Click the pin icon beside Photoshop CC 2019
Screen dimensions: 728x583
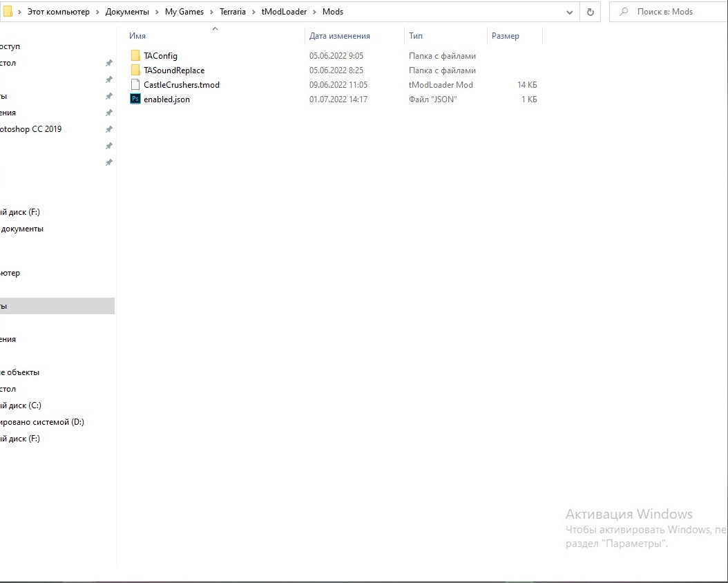point(108,129)
